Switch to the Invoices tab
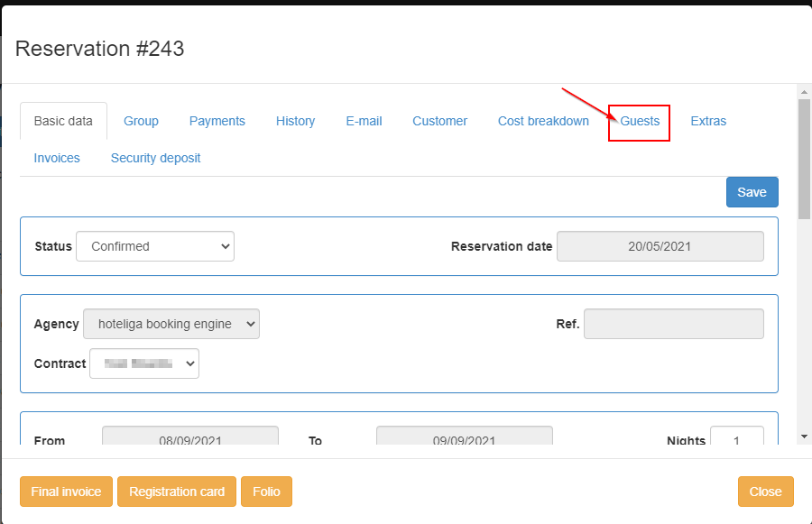This screenshot has width=812, height=524. click(57, 158)
